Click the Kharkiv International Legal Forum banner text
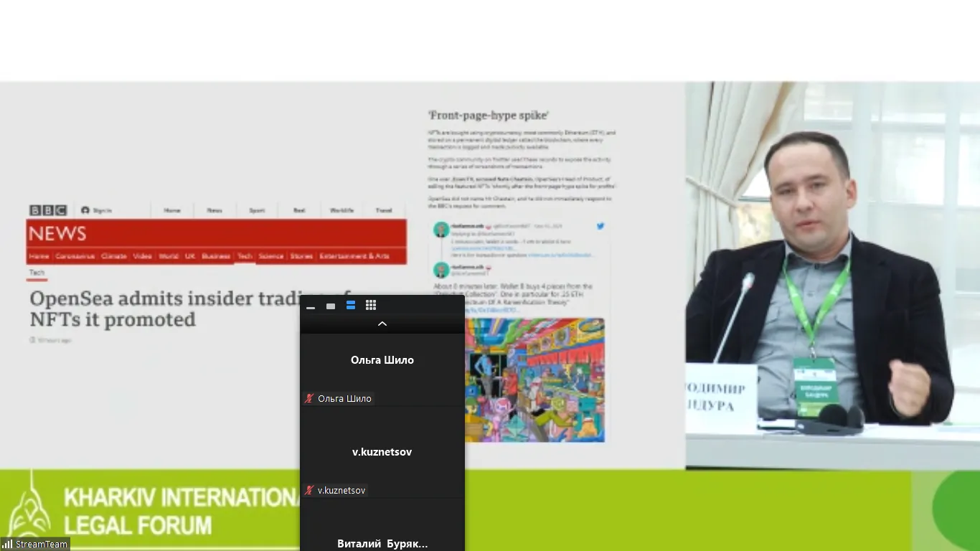 [182, 511]
